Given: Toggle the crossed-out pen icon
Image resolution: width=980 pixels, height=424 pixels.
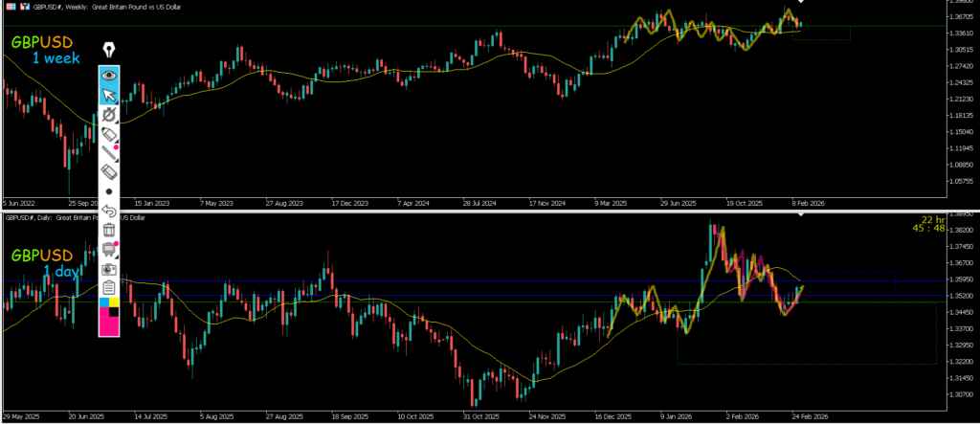Looking at the screenshot, I should [109, 115].
